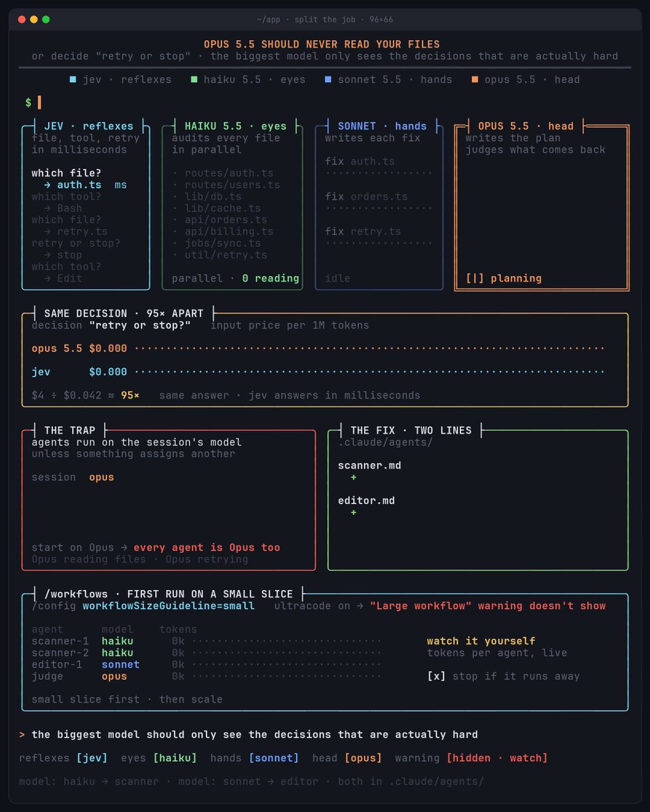Toggle the [x] stop if it runs away box
Image resolution: width=650 pixels, height=812 pixels.
tap(437, 676)
